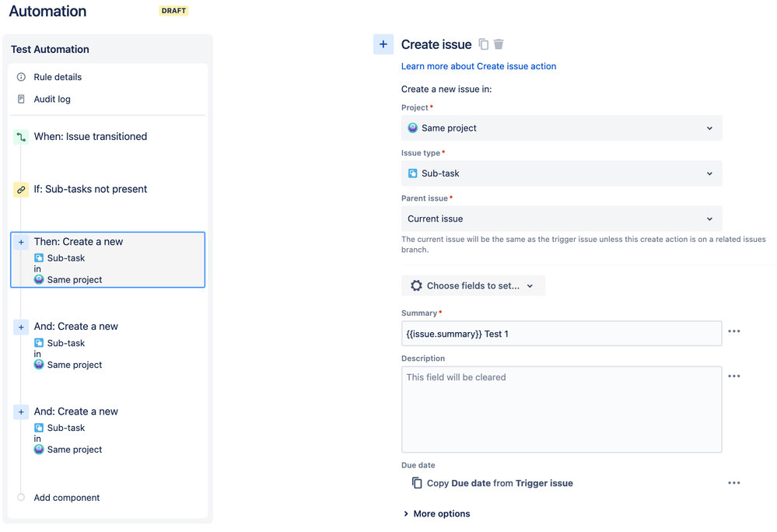
Task: Click the green Issue transitioned trigger icon
Action: coord(21,137)
